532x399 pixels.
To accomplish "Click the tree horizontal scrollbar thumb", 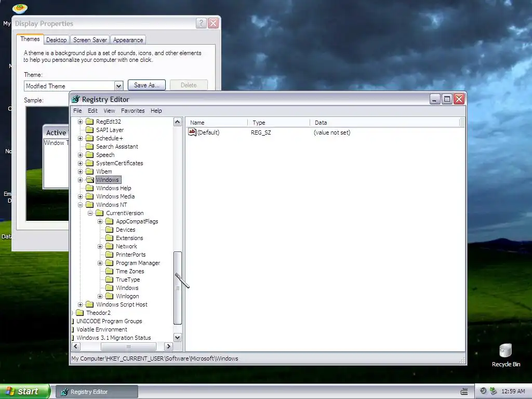I will click(128, 347).
